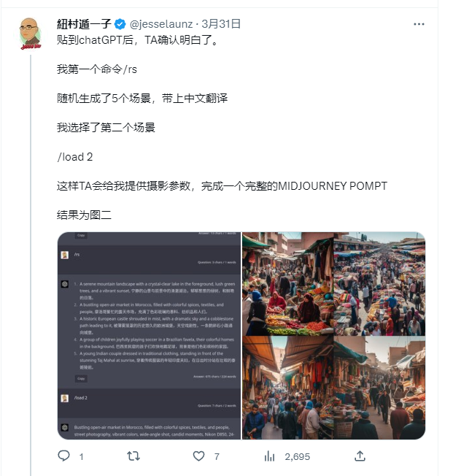Click the first tweet line about chatGPT
The width and height of the screenshot is (453, 476).
[x=138, y=39]
